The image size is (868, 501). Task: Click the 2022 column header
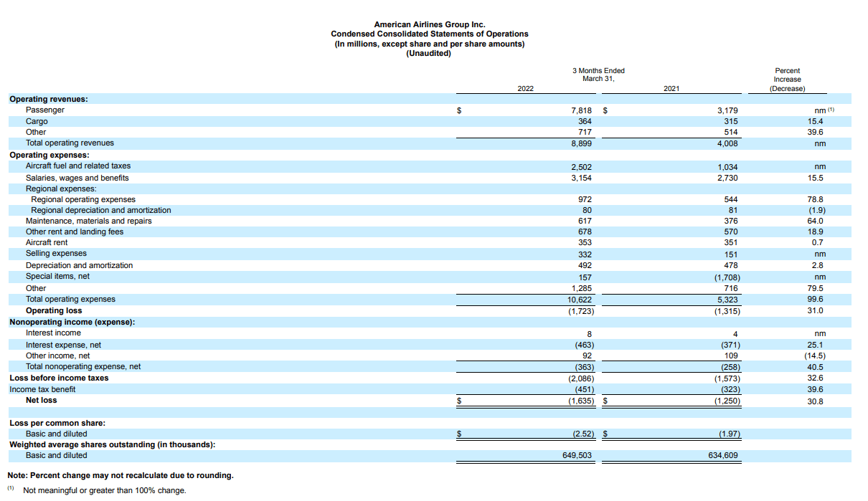pyautogui.click(x=526, y=87)
